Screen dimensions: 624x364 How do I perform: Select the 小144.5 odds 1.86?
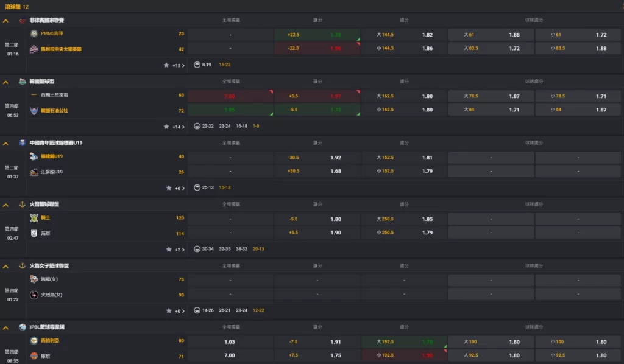pyautogui.click(x=405, y=48)
